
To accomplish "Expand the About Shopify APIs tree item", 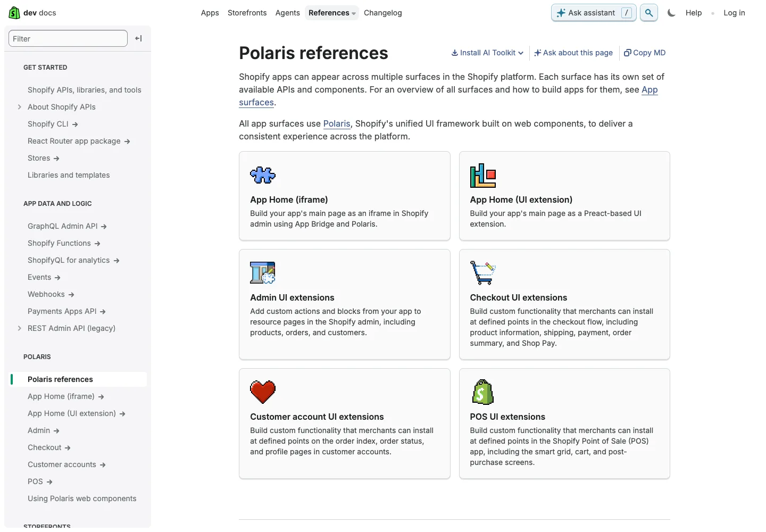I will (x=20, y=107).
